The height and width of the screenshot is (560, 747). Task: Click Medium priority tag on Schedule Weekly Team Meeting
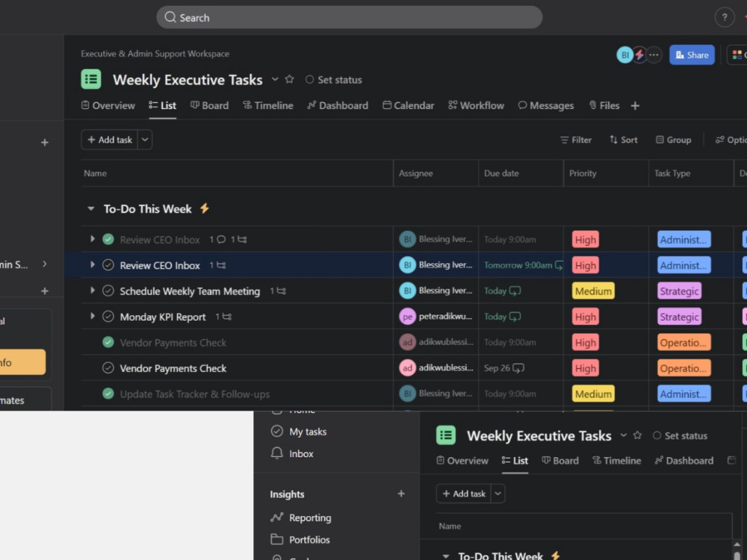(x=593, y=291)
